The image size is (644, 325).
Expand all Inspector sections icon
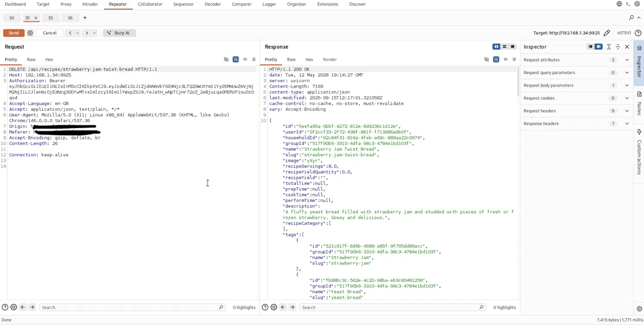click(609, 47)
